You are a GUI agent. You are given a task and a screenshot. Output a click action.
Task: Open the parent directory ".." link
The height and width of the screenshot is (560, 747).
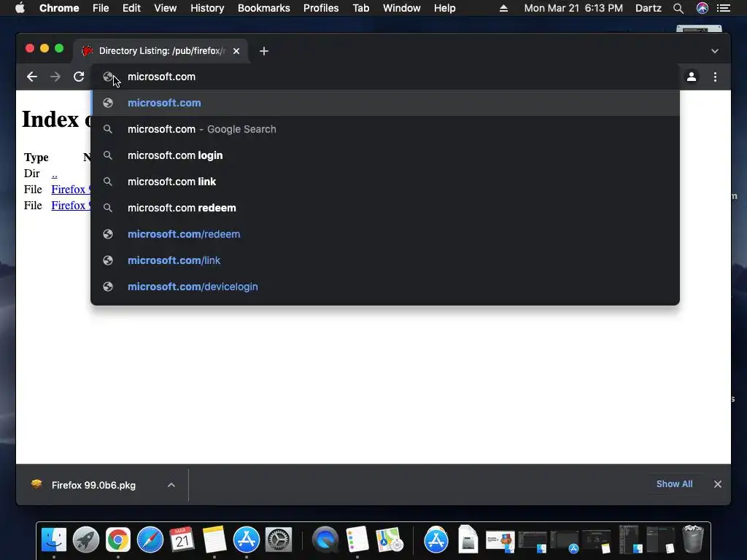(54, 174)
